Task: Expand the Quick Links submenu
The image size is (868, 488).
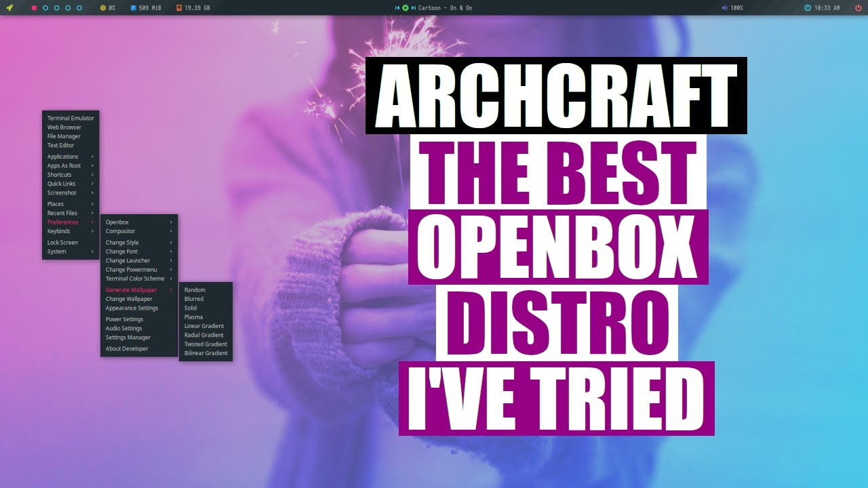Action: click(71, 184)
